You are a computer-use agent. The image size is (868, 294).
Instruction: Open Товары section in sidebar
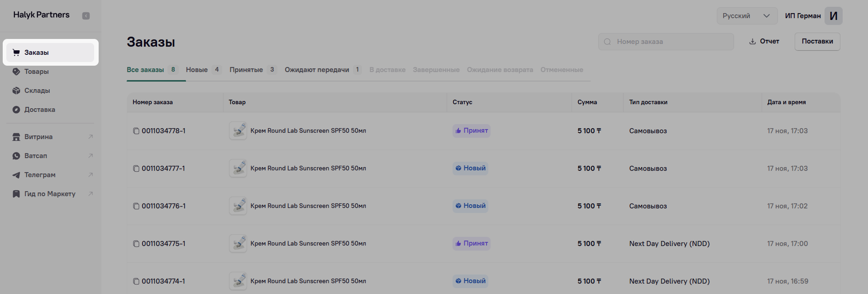coord(37,72)
